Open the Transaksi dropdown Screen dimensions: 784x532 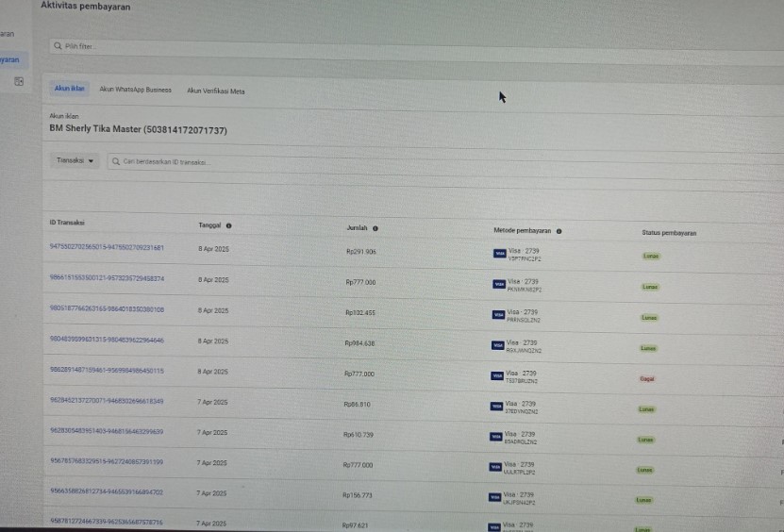point(75,161)
